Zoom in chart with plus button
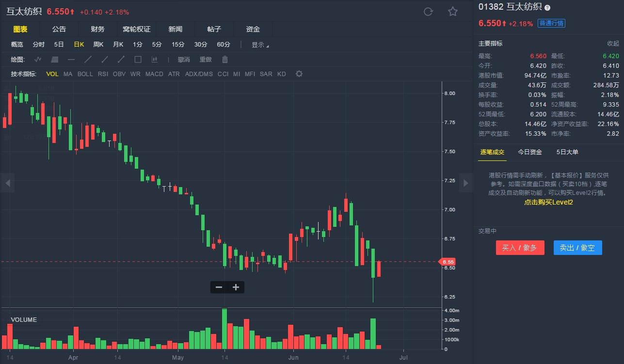624x364 pixels. 236,287
